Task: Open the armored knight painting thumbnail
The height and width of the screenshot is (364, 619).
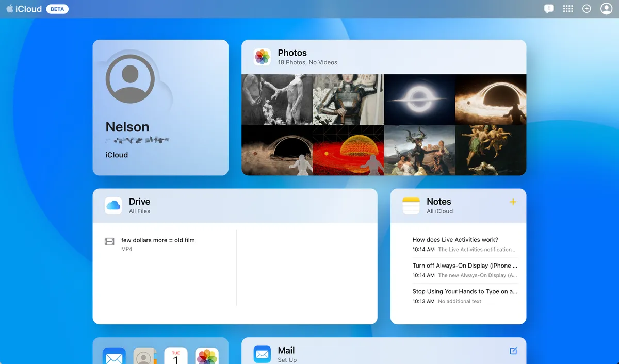Action: point(348,100)
